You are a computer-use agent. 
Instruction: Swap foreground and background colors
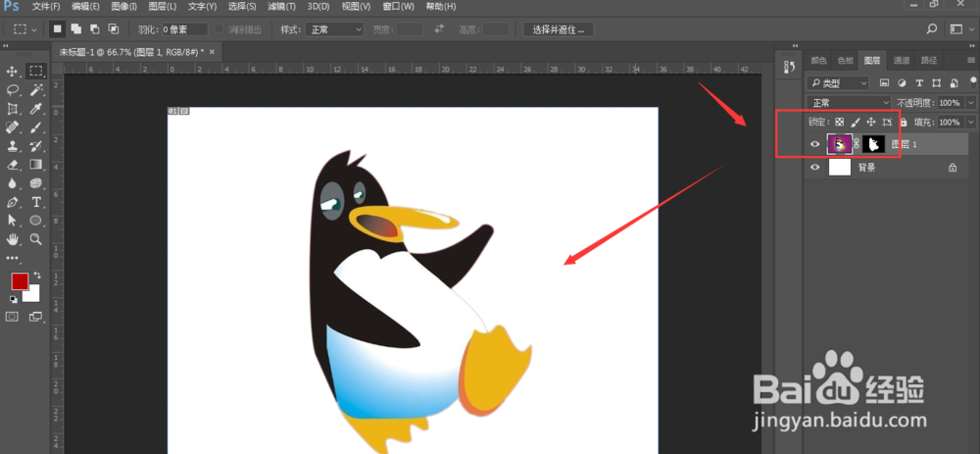pos(37,276)
